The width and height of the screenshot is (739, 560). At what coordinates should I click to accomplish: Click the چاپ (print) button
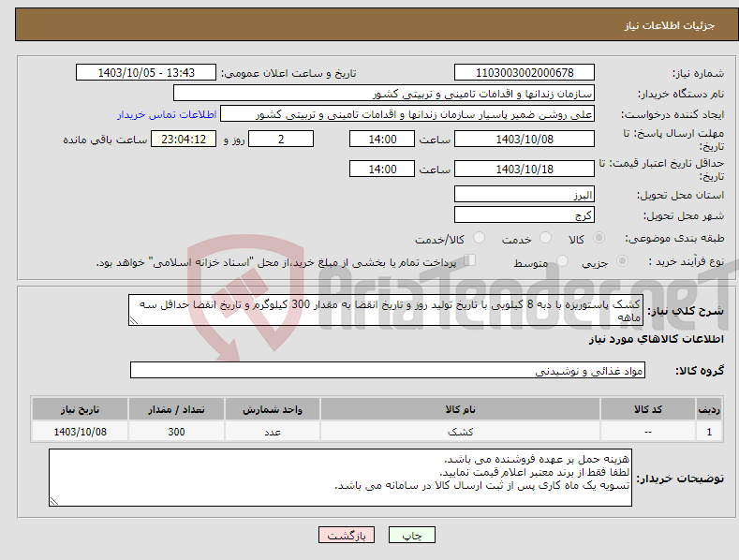[x=411, y=535]
